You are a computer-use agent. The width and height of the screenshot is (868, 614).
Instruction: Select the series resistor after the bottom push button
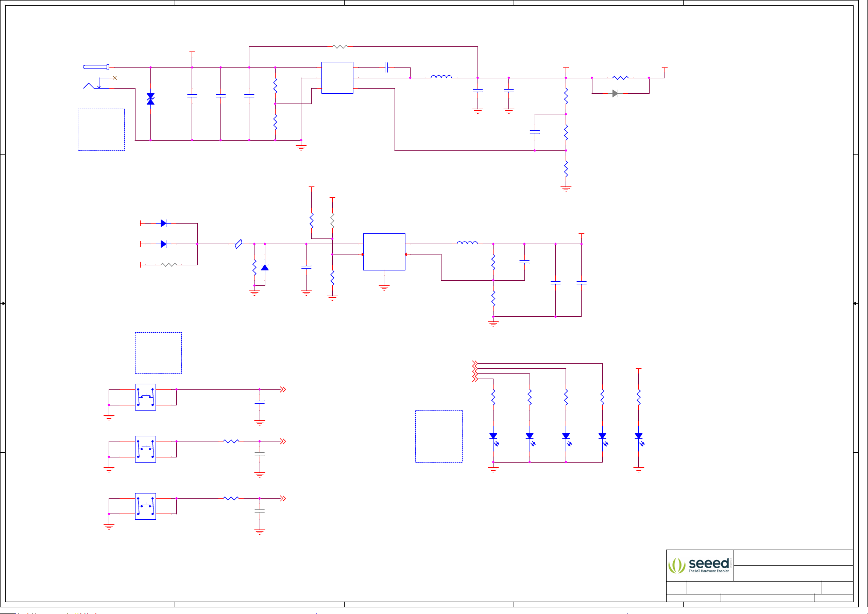231,498
